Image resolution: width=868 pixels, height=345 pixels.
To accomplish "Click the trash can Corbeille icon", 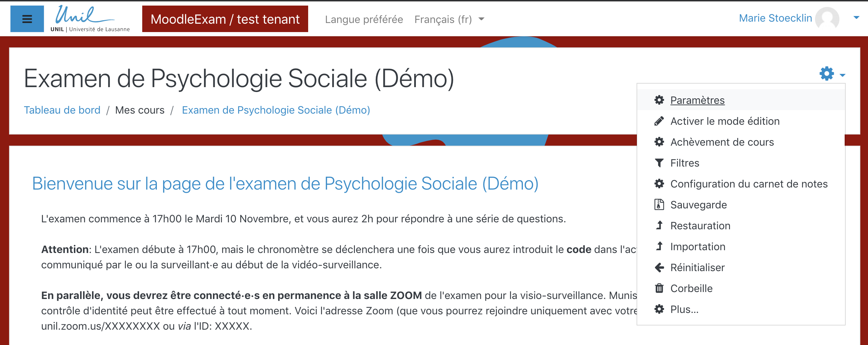I will click(x=659, y=288).
